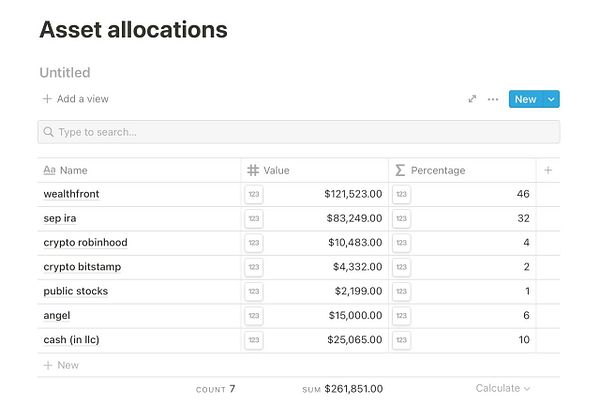Click the number icon beside $4,332.00

[254, 267]
